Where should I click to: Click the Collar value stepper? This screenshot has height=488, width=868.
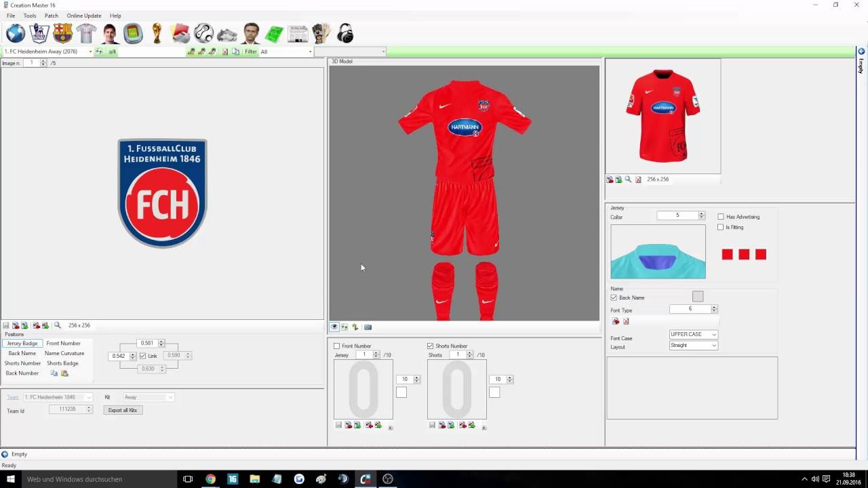702,216
